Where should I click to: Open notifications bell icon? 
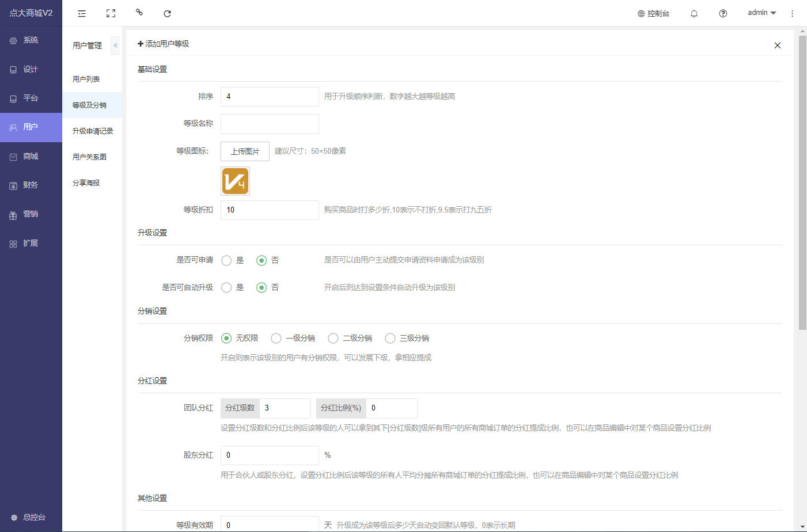(x=694, y=13)
